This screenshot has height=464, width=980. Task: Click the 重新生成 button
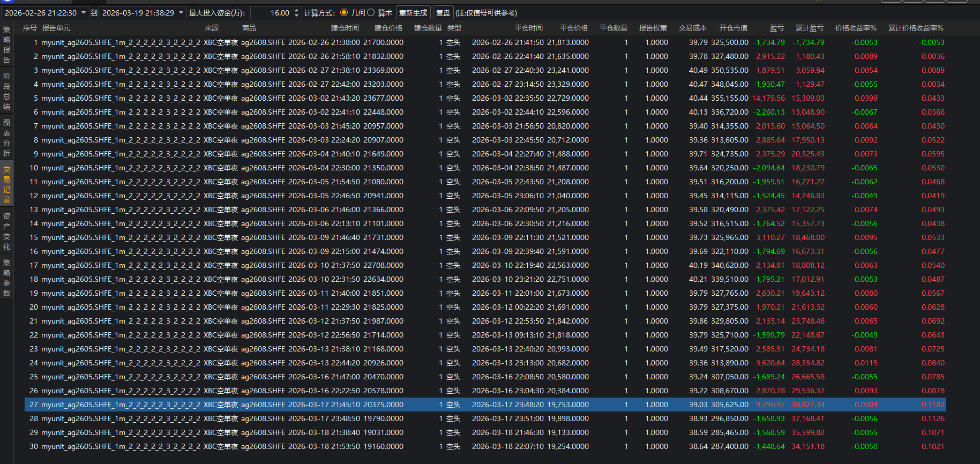413,13
